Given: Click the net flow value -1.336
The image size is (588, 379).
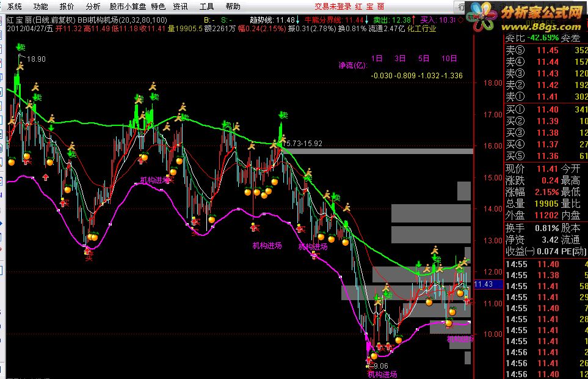Looking at the screenshot, I should point(452,75).
